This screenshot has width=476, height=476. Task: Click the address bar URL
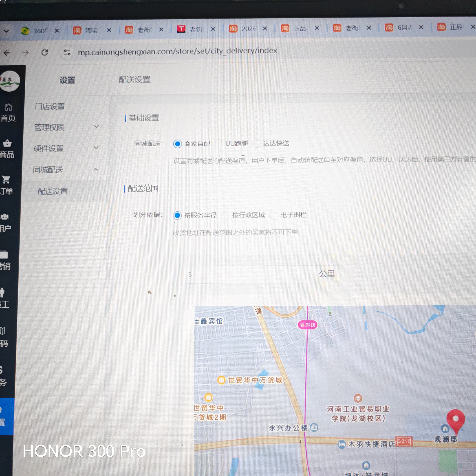[177, 51]
